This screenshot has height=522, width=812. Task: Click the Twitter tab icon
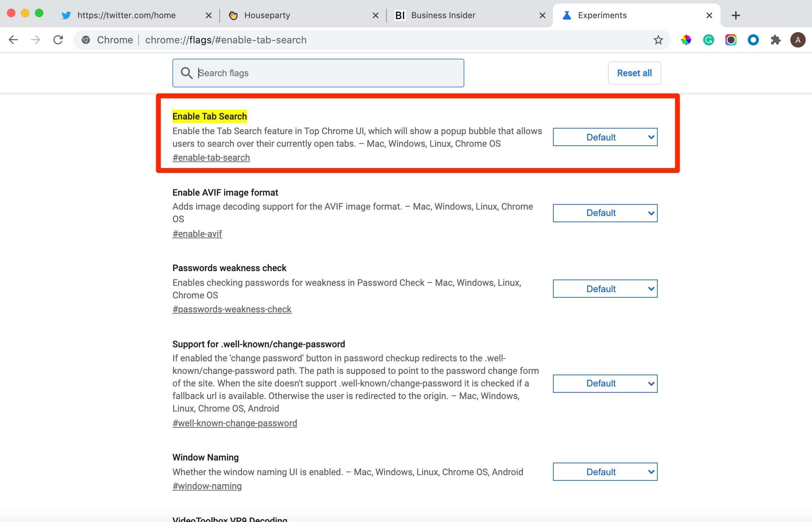coord(67,15)
